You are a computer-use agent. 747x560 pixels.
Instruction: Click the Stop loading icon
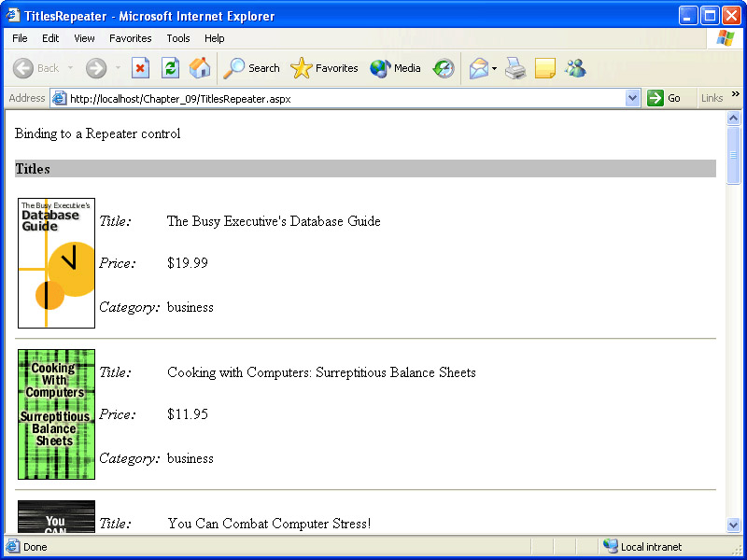pyautogui.click(x=140, y=68)
